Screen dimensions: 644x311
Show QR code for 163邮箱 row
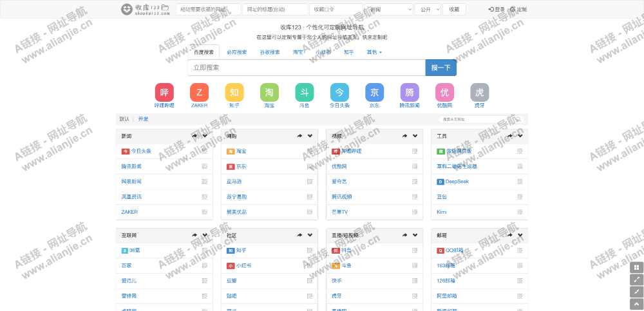[520, 266]
